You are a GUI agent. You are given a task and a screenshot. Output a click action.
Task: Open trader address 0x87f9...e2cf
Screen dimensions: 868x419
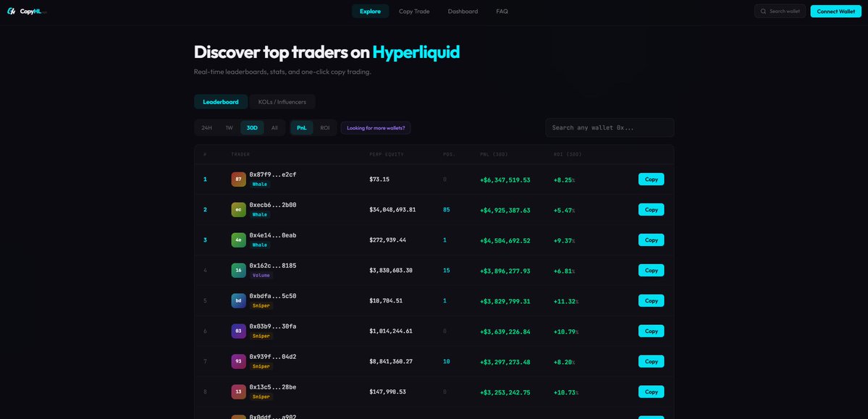coord(273,174)
